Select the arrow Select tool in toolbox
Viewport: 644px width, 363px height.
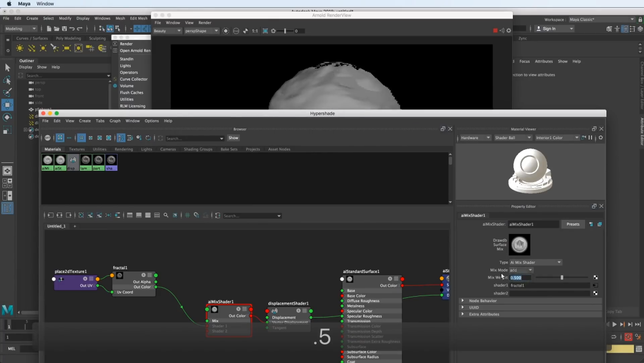(7, 67)
